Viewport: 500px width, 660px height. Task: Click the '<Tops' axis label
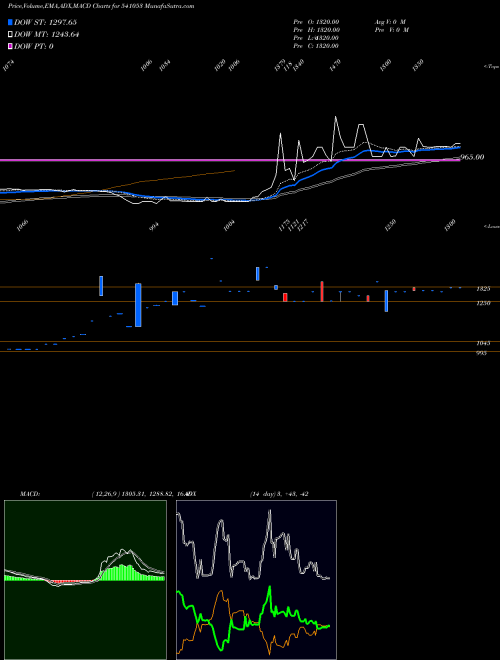point(491,67)
